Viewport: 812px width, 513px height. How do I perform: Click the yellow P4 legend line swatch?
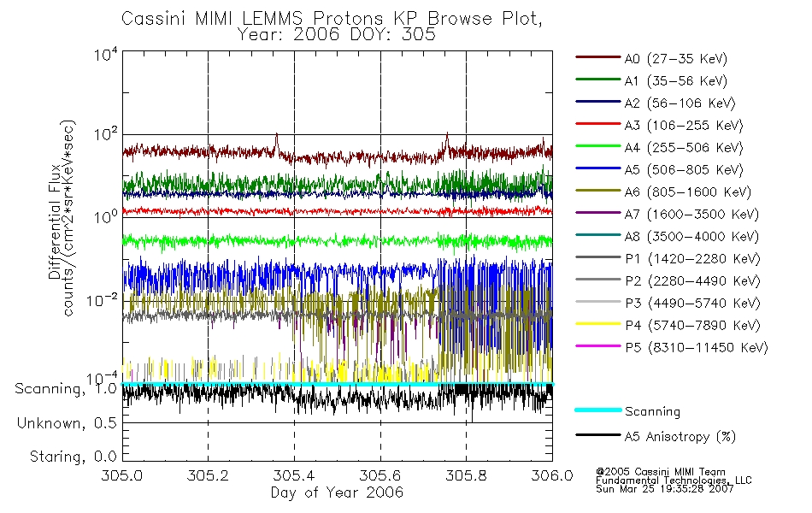coord(598,324)
